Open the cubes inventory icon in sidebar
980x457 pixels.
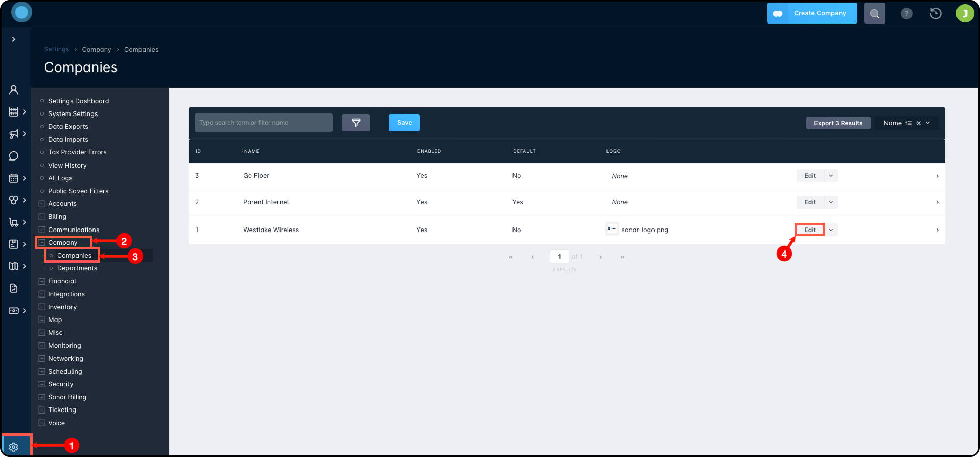click(x=14, y=200)
